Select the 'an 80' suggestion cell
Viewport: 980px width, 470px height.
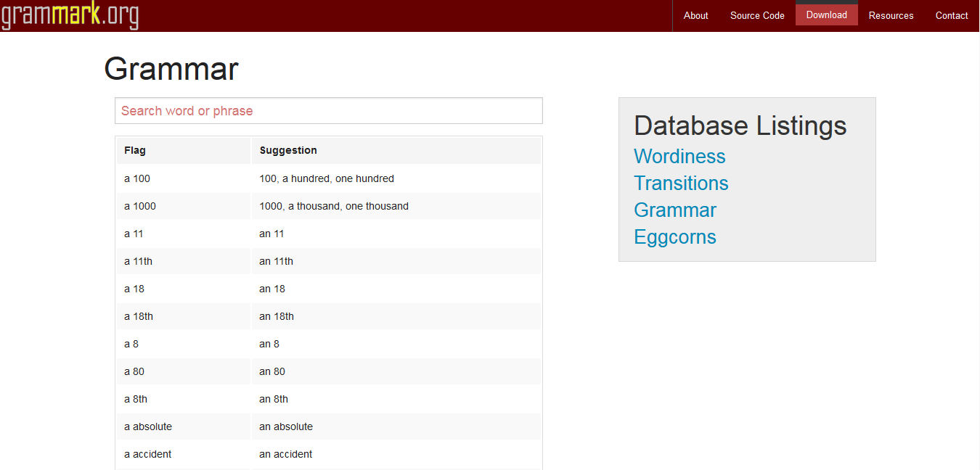[396, 371]
